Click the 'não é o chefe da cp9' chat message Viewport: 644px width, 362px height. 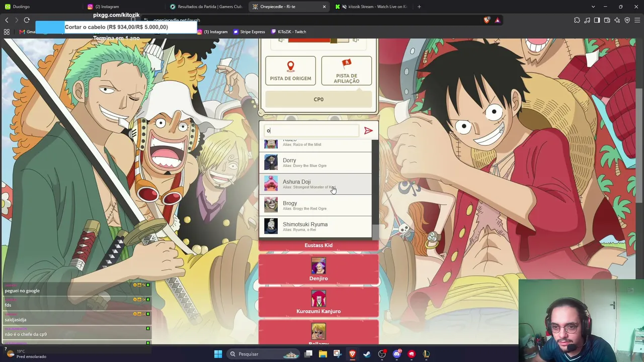click(x=26, y=334)
